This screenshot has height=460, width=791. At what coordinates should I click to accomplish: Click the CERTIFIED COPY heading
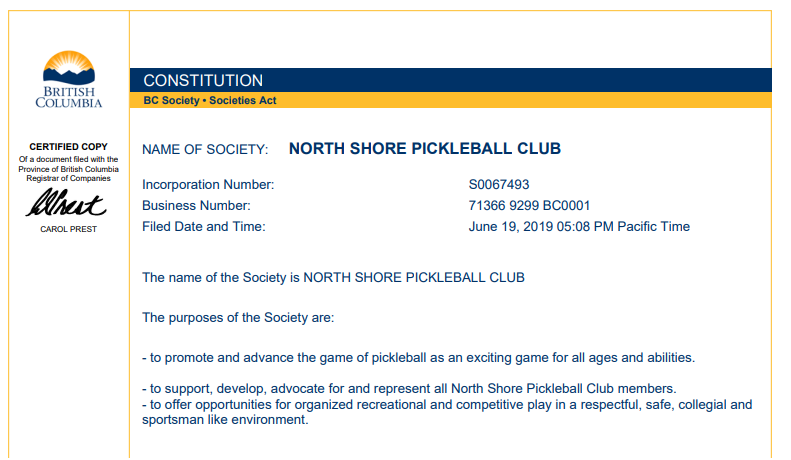coord(68,147)
